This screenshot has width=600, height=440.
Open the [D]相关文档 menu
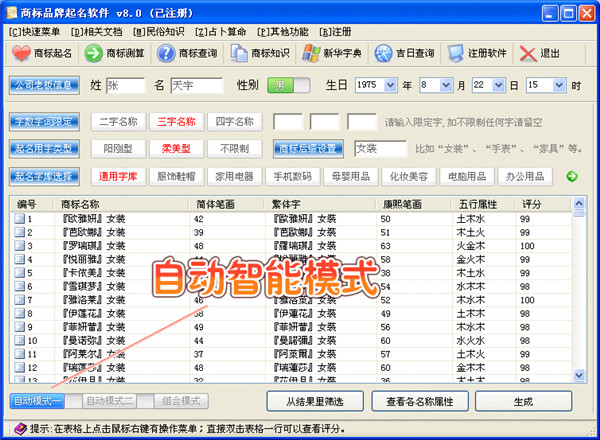[96, 32]
